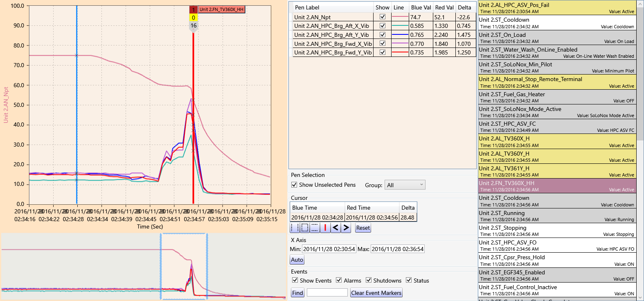Click the Clear Event Markers button
644x301 pixels.
[376, 293]
